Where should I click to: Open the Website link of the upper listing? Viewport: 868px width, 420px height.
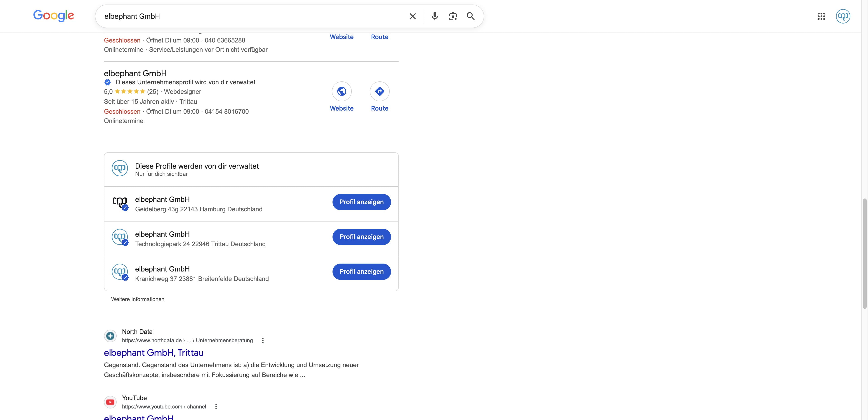point(342,37)
